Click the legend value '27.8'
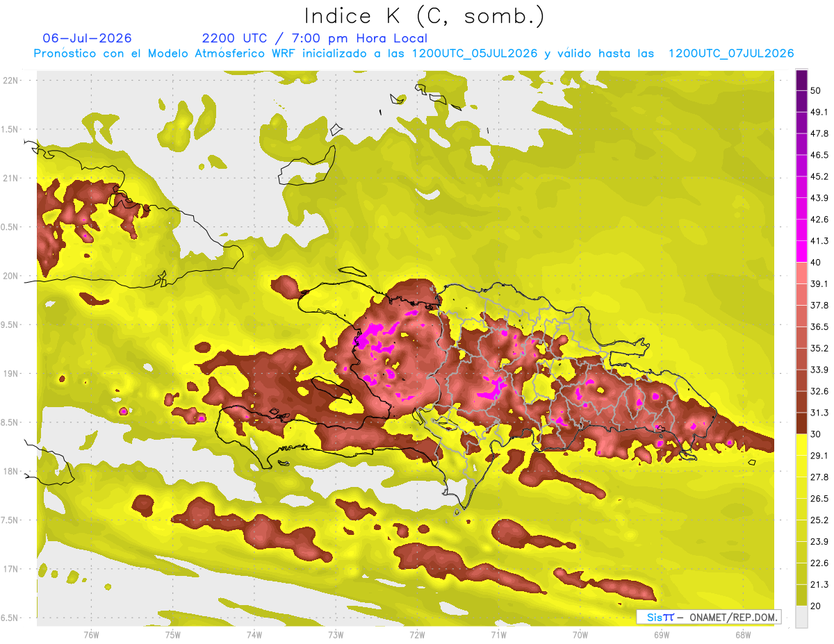Viewport: 834px width, 644px height. 819,477
